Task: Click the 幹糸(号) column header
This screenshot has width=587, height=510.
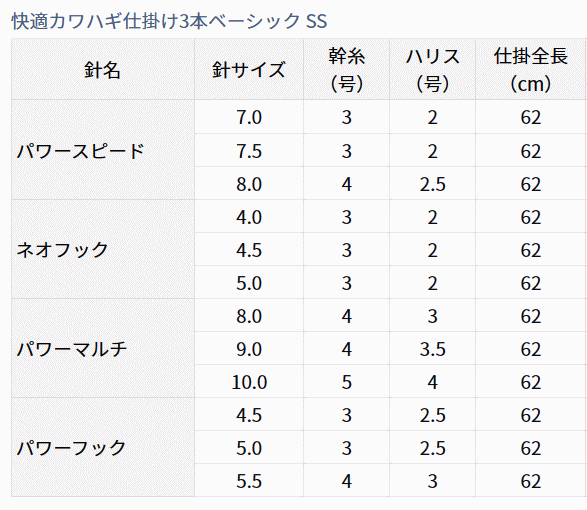Action: pyautogui.click(x=347, y=70)
